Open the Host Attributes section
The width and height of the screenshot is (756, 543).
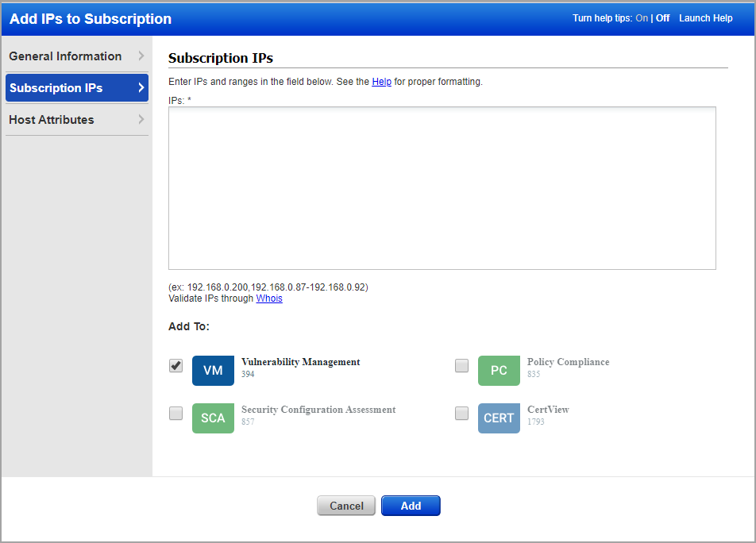click(50, 119)
